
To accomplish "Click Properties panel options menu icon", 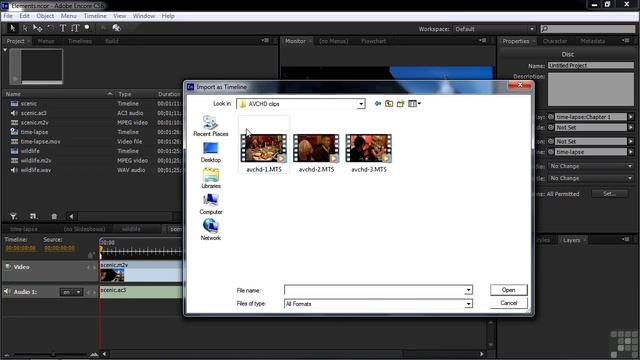I will [625, 41].
